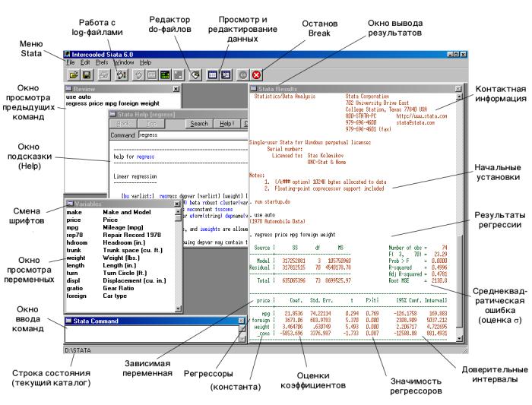
Task: Follow the iweights link in help text
Action: click(210, 229)
